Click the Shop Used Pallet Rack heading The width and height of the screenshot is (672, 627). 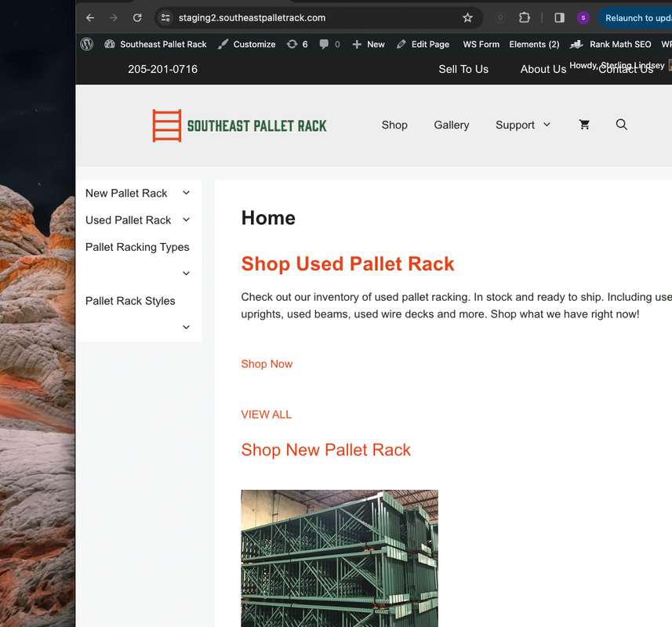tap(347, 264)
